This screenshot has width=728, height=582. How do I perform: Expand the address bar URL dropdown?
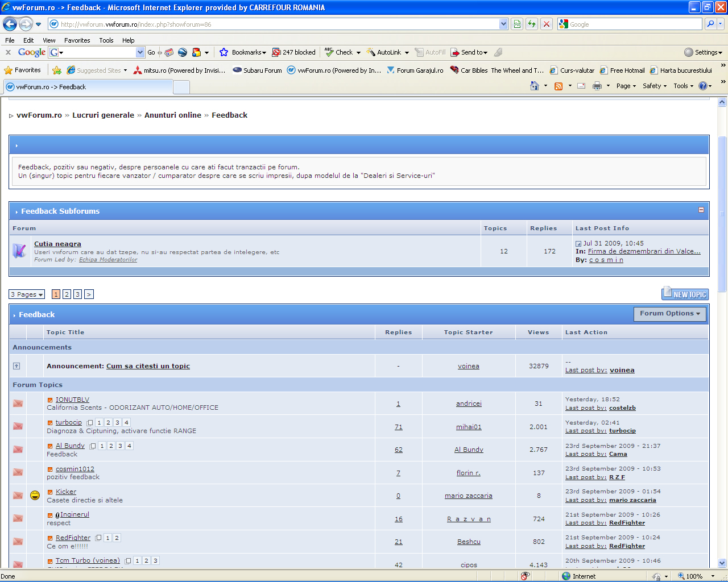tap(503, 24)
